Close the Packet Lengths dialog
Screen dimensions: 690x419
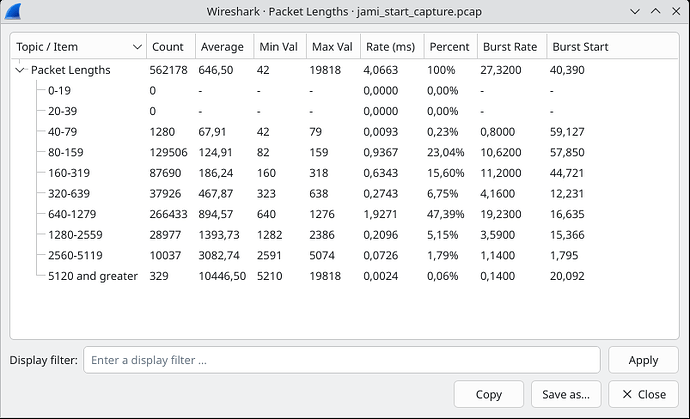pos(643,394)
